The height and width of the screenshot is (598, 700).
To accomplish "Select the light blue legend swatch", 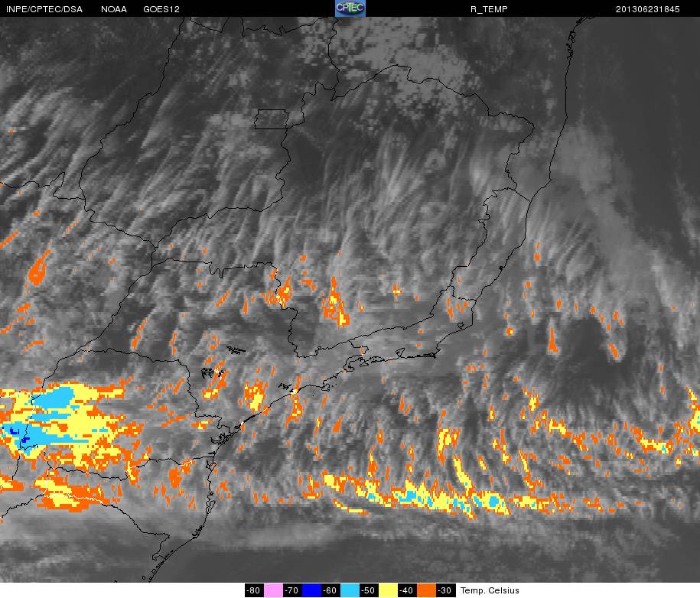I will tap(350, 590).
